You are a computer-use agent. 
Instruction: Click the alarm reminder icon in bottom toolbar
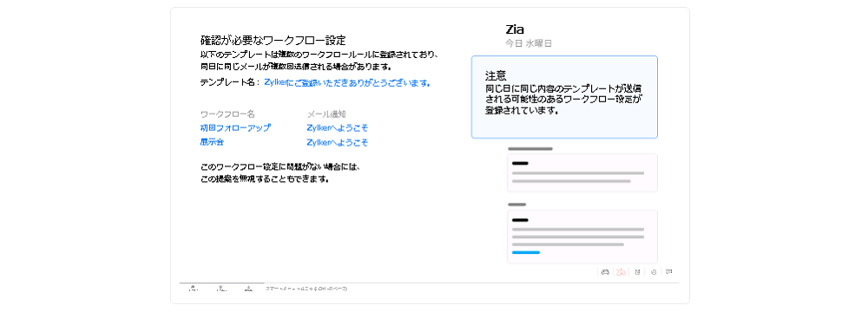pyautogui.click(x=638, y=271)
